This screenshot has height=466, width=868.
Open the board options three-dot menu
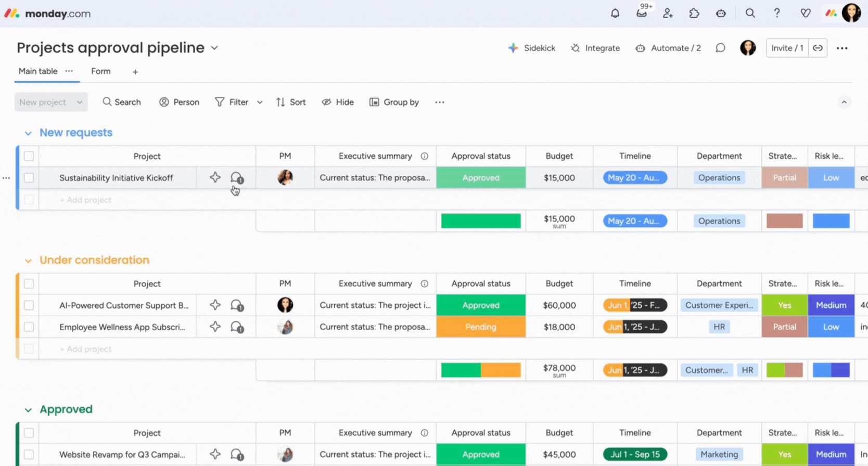coord(842,48)
